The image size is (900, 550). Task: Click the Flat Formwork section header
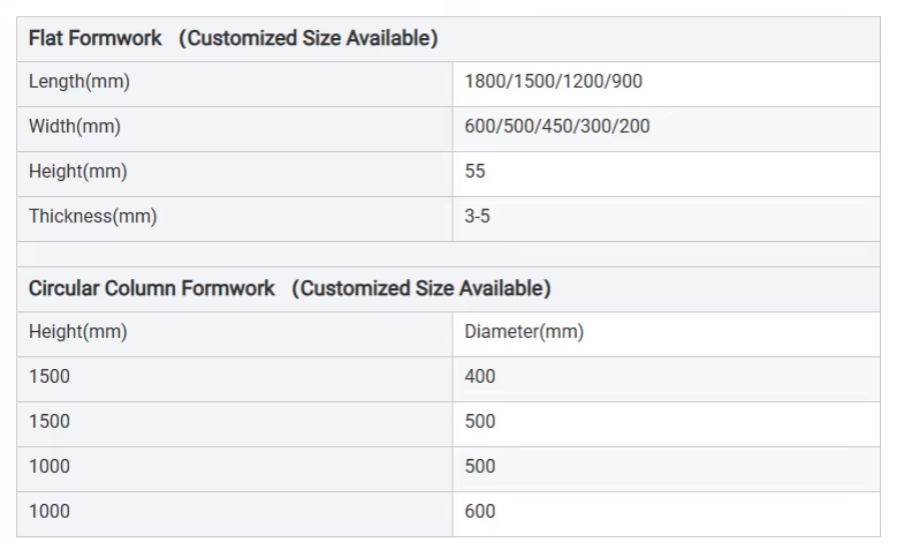(x=233, y=39)
